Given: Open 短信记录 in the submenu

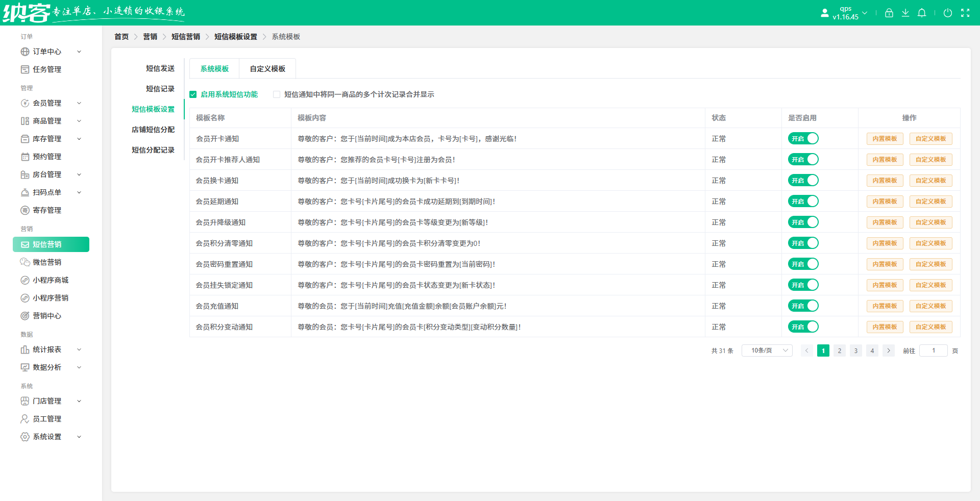Looking at the screenshot, I should click(160, 89).
